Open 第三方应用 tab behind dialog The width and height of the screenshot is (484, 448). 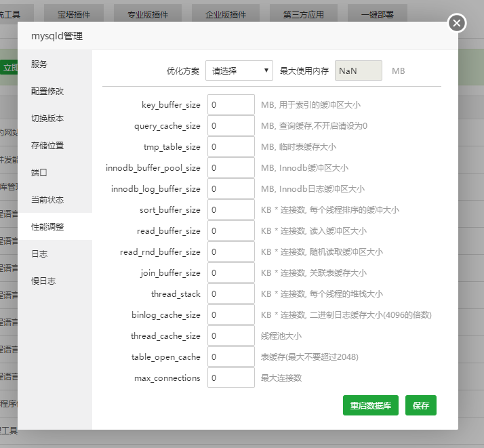coord(304,14)
